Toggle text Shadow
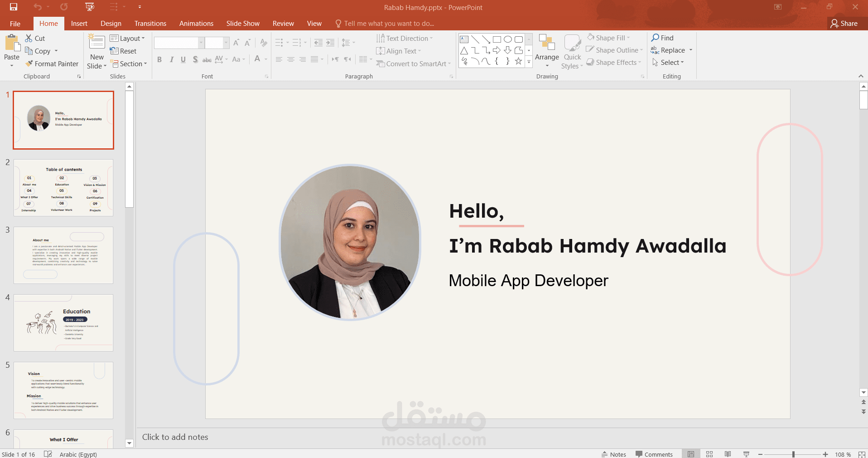 [195, 59]
